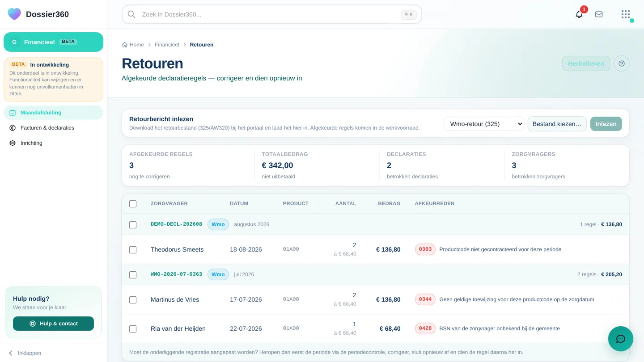Click the amount € 68,40 in bold
The width and height of the screenshot is (644, 362).
click(390, 328)
